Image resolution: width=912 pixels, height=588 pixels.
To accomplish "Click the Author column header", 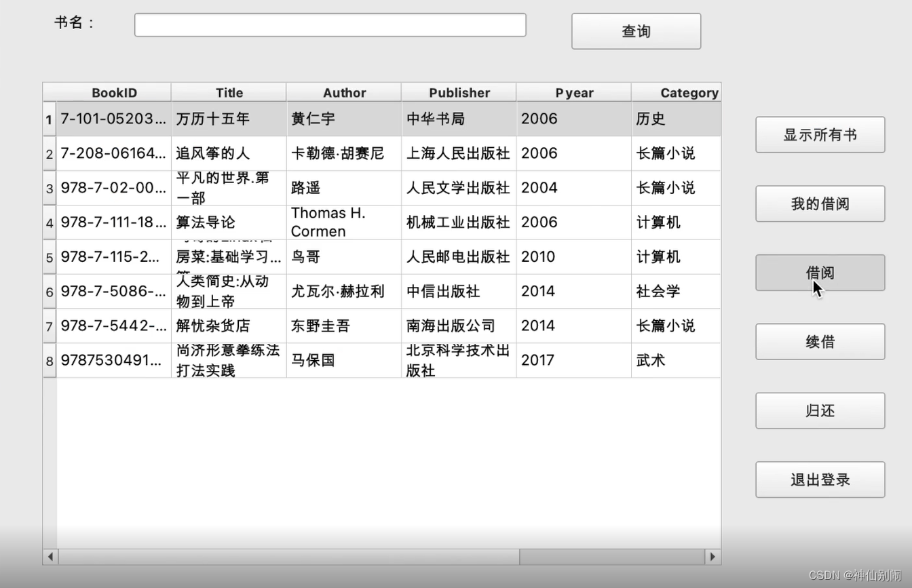I will [344, 92].
